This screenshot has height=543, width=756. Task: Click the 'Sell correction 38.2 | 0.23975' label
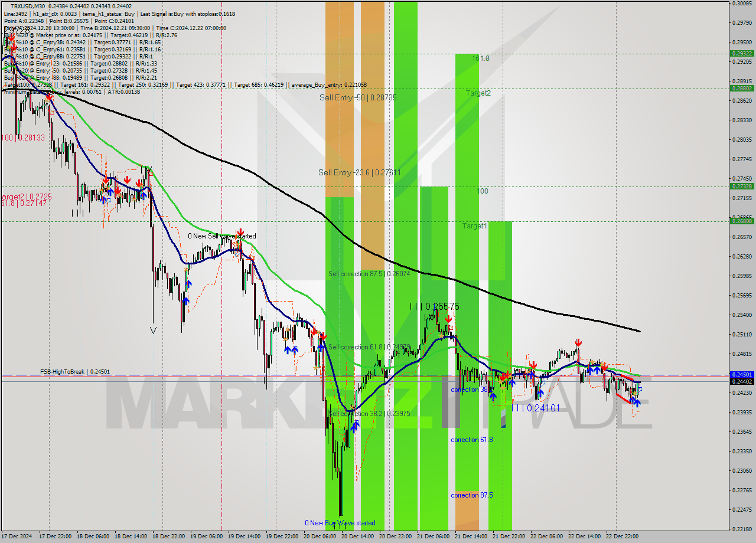point(369,414)
